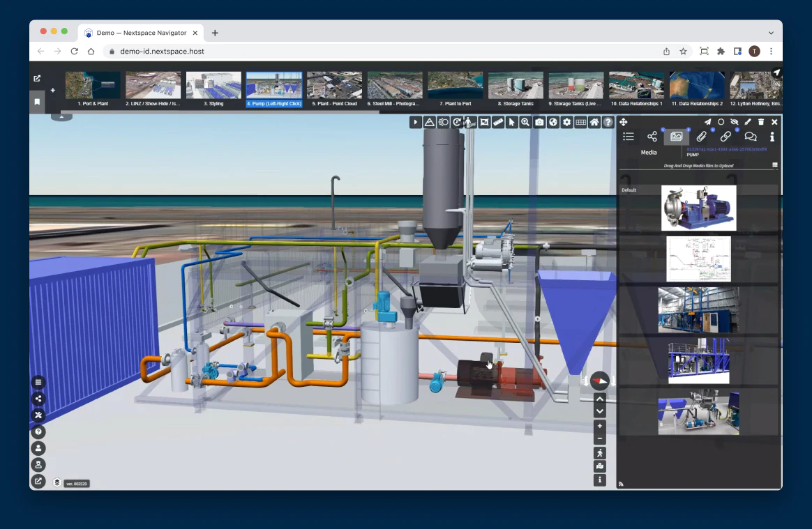
Task: Toggle the grid icon in viewer toolbar
Action: pos(580,122)
